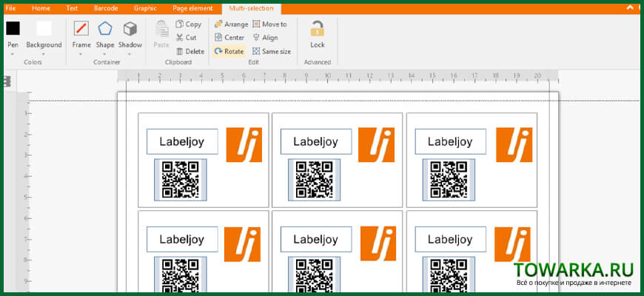Open the Barcode ribbon tab
This screenshot has width=644, height=296.
(106, 8)
